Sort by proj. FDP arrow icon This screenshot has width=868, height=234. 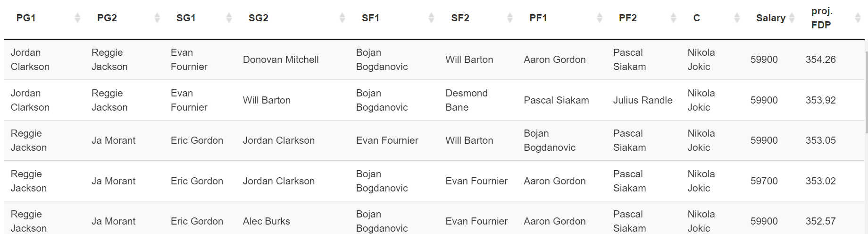858,18
